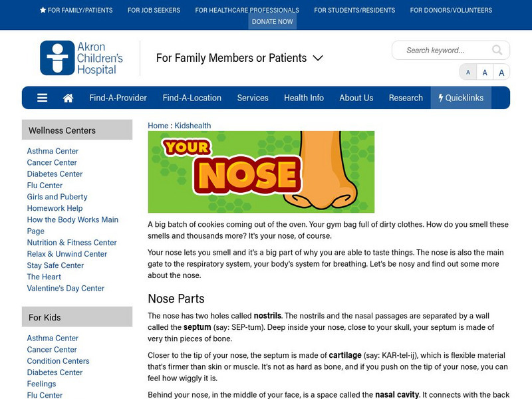Click the Kidshealth breadcrumb link
Viewport: 532px width, 399px height.
(192, 125)
